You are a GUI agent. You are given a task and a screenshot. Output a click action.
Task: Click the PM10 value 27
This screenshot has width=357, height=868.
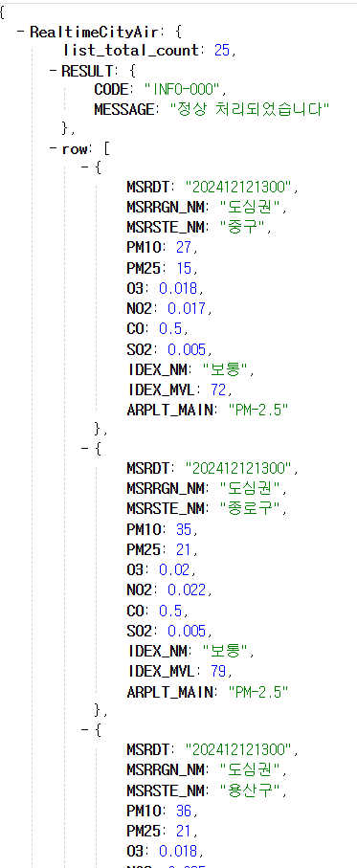[x=183, y=249]
